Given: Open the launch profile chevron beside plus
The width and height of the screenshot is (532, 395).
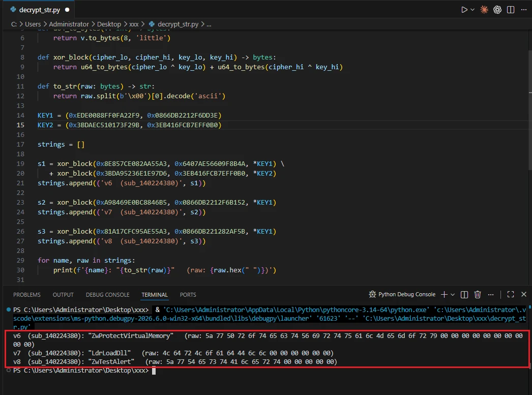Looking at the screenshot, I should pos(453,294).
